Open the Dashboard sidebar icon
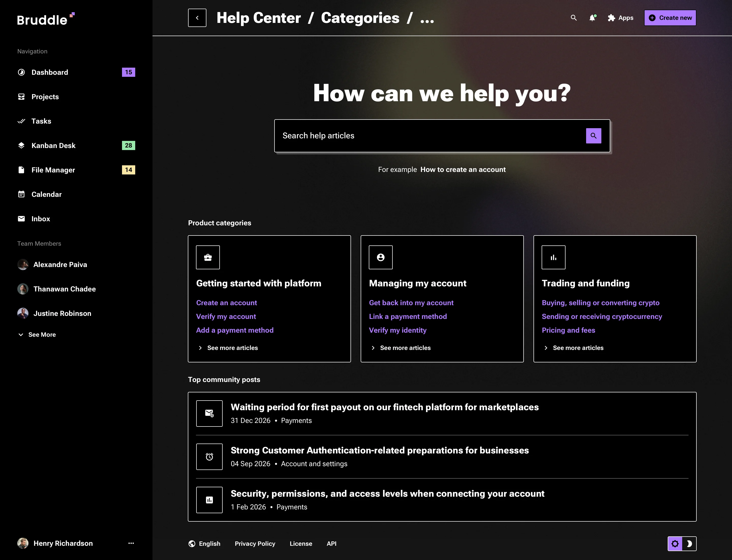The width and height of the screenshot is (732, 560). click(21, 72)
